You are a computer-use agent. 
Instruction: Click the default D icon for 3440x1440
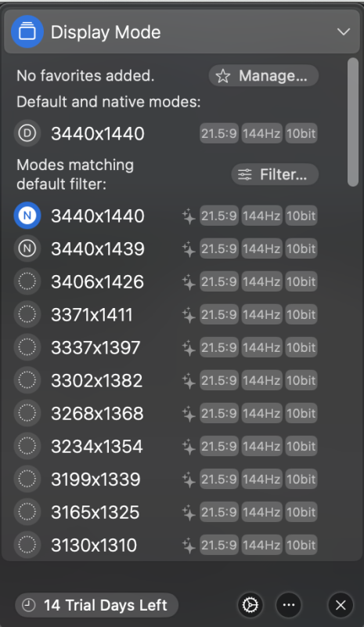[27, 133]
